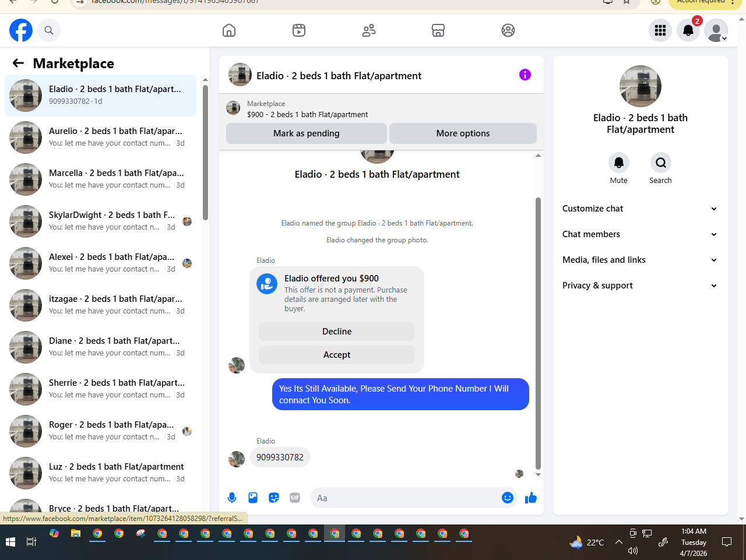The width and height of the screenshot is (746, 560).
Task: Open Copilot icon on the taskbar
Action: pos(54,533)
